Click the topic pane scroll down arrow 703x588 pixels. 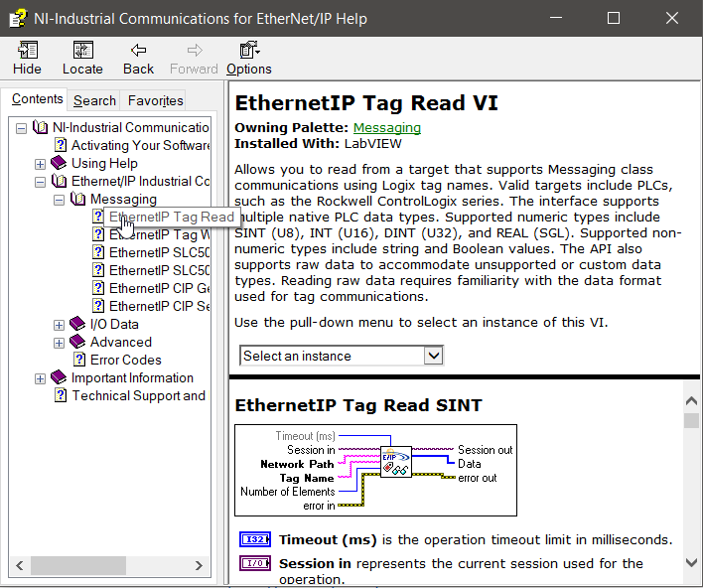691,562
